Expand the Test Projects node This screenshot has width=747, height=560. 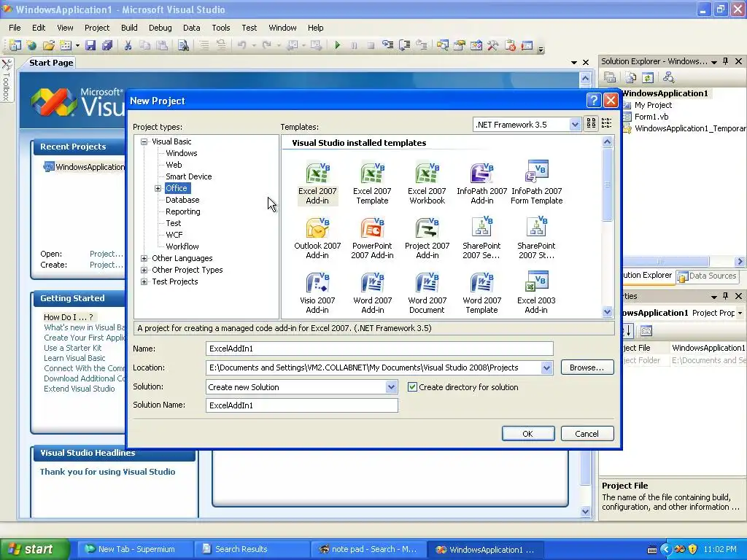144,281
